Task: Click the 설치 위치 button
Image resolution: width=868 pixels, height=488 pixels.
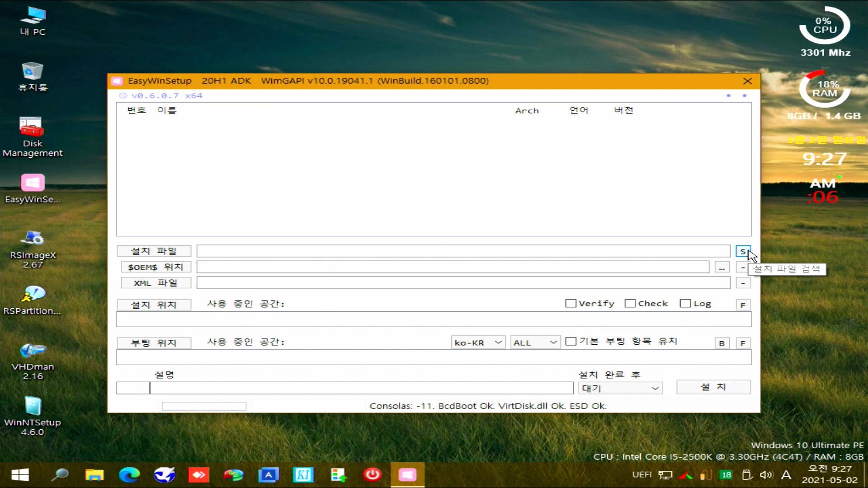Action: pyautogui.click(x=154, y=305)
